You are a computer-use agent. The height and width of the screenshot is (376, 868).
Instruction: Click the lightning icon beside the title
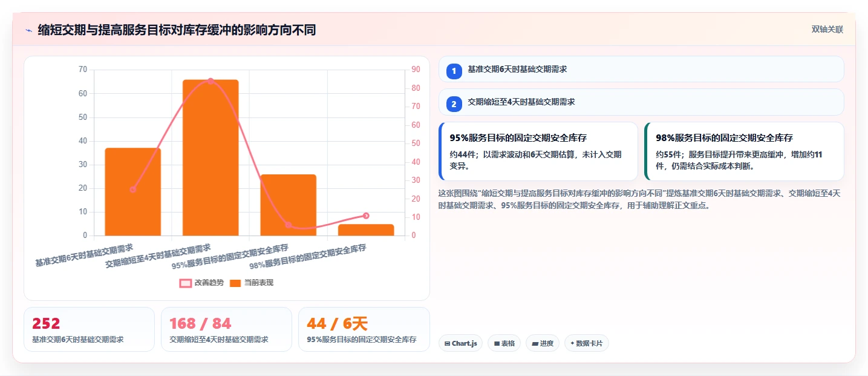tap(28, 30)
